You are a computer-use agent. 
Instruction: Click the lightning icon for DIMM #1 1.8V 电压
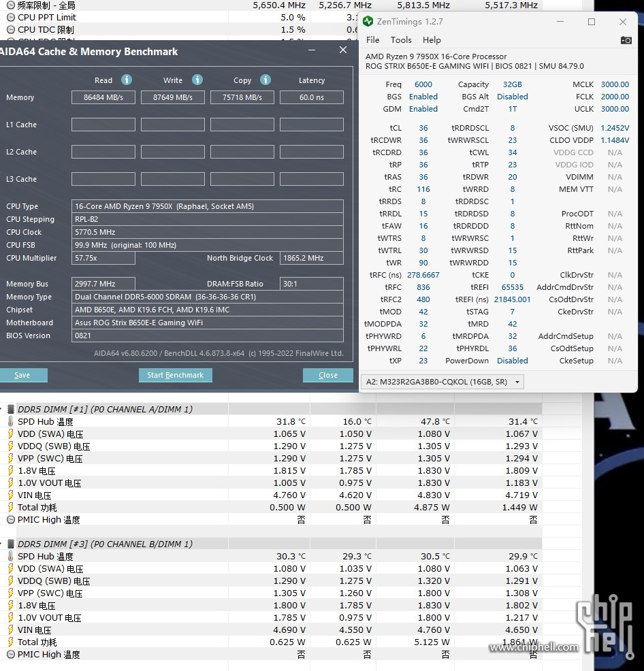coord(11,471)
